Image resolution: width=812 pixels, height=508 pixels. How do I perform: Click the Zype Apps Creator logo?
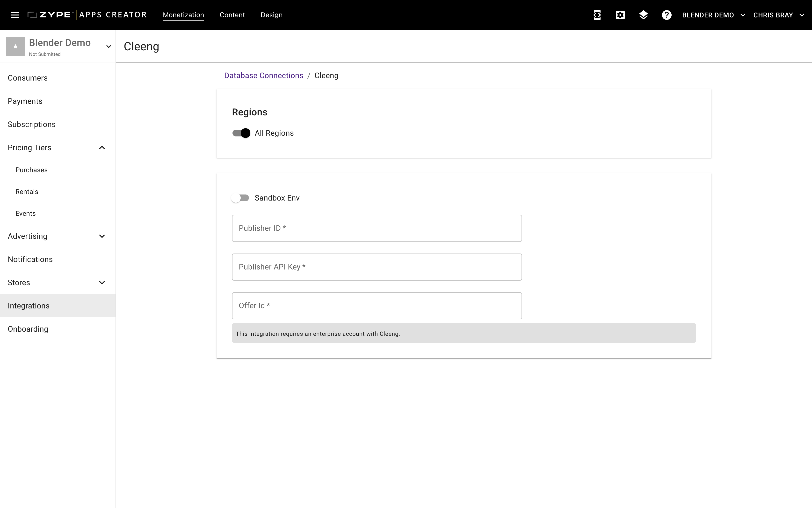point(87,15)
